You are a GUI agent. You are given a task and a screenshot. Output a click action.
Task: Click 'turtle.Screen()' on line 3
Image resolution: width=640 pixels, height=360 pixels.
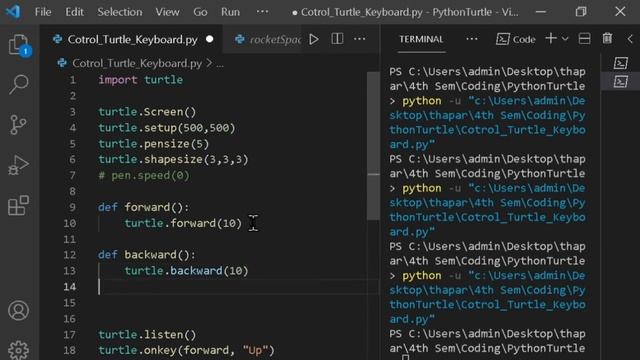tap(147, 112)
